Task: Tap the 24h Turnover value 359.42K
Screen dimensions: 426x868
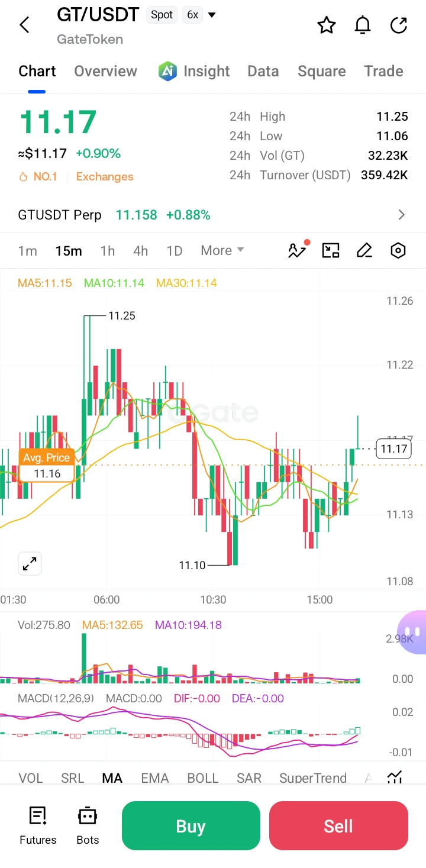Action: (385, 175)
